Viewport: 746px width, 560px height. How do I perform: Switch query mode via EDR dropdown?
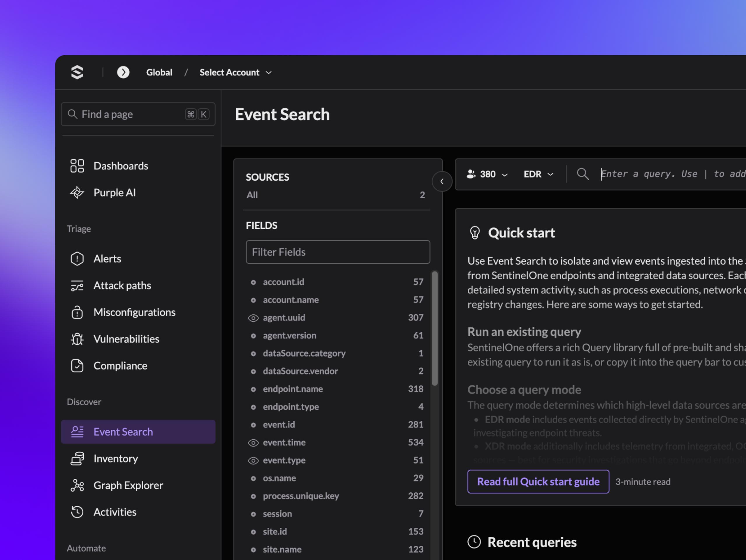538,174
